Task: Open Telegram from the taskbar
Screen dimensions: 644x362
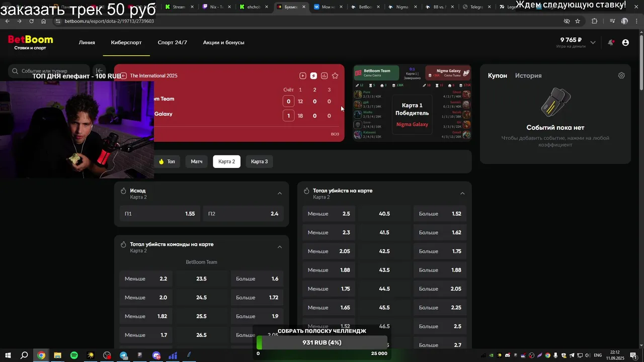Action: pos(123,355)
